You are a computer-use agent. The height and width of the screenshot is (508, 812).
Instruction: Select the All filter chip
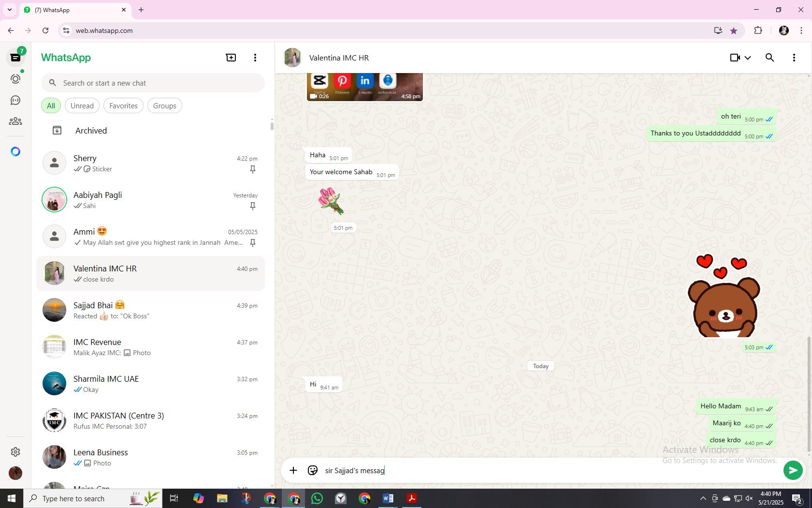(x=51, y=106)
